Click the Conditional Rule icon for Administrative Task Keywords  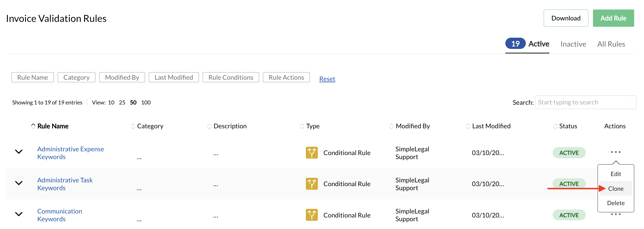[312, 184]
